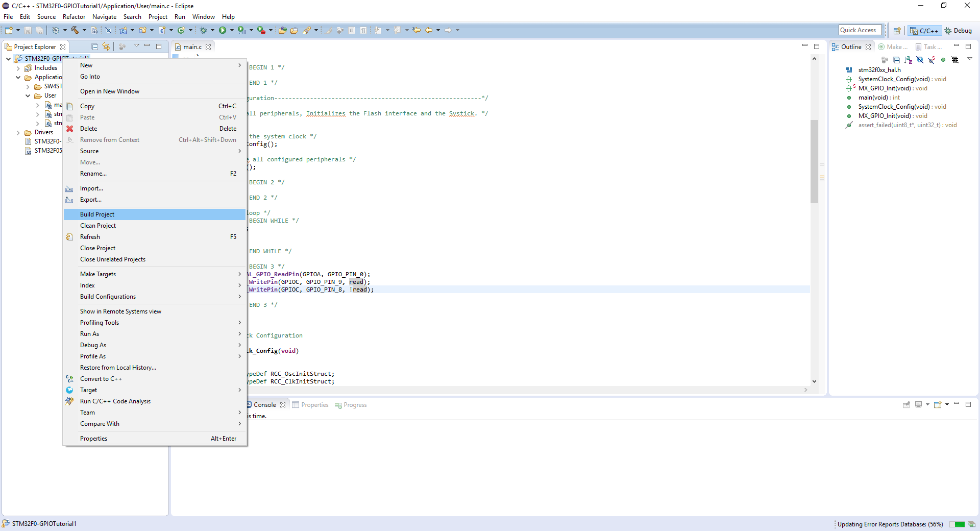
Task: Click the Open Perspective icon
Action: [x=897, y=31]
